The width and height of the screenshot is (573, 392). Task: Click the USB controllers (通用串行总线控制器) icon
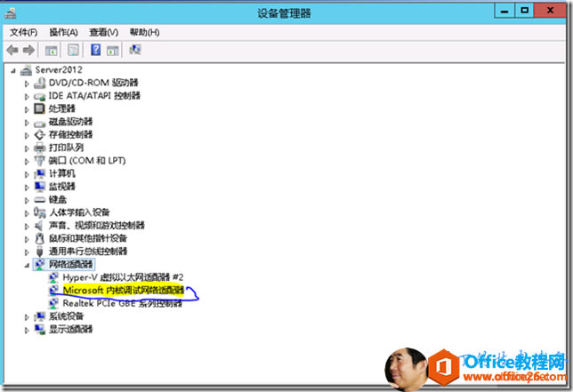coord(40,252)
